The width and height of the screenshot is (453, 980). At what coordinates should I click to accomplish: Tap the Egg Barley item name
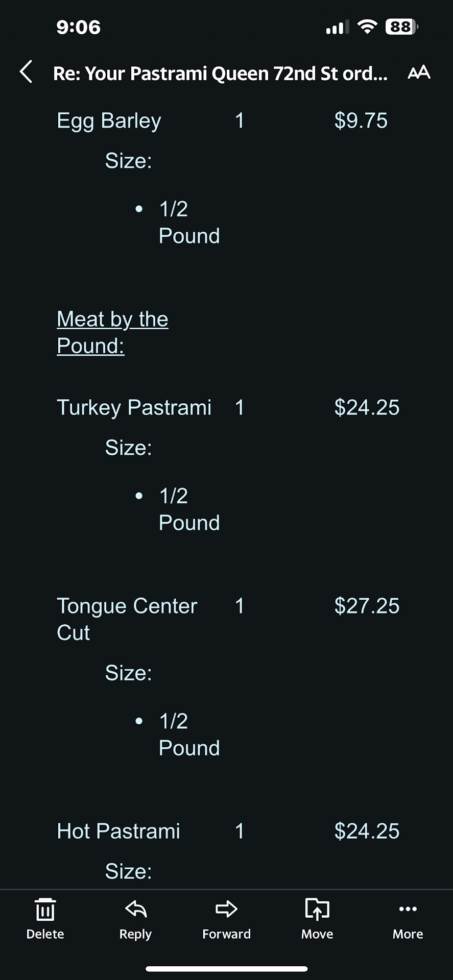tap(109, 121)
